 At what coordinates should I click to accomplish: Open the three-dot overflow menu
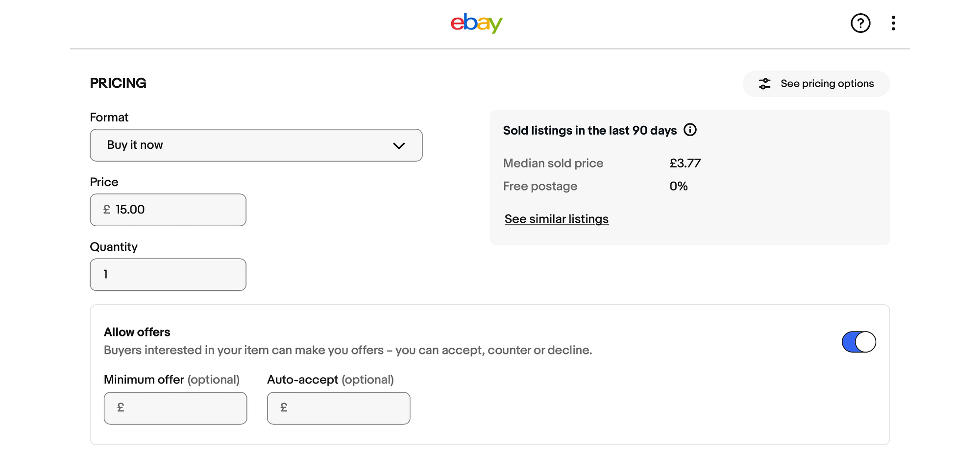click(x=894, y=23)
